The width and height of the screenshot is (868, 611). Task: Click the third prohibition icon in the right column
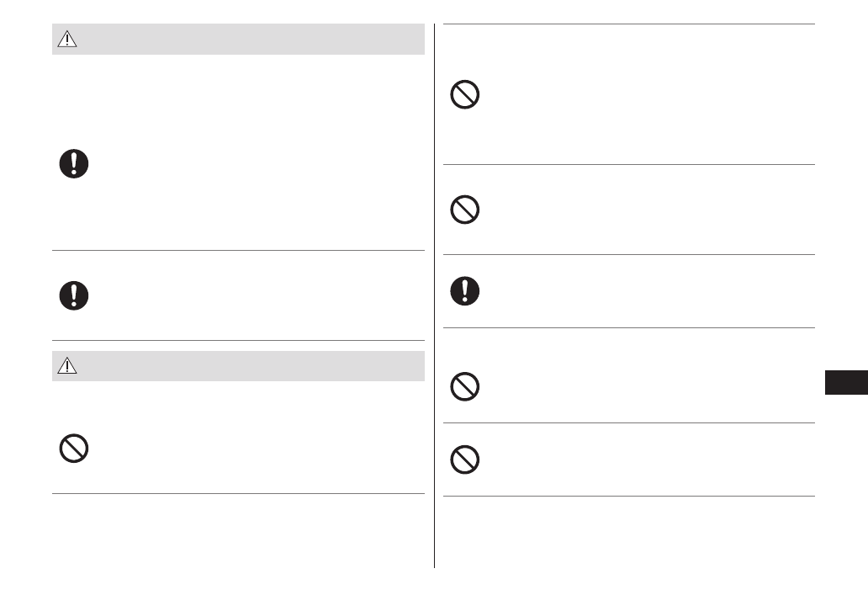pos(465,386)
